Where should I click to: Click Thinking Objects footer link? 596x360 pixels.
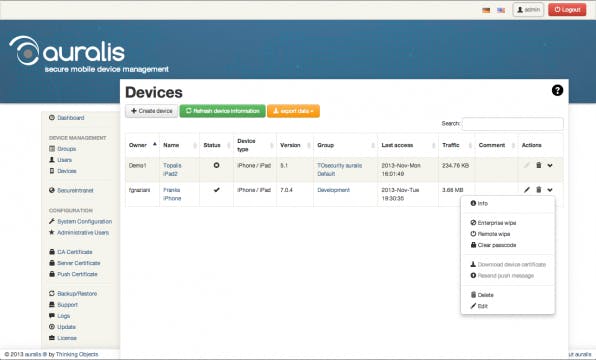(77, 354)
